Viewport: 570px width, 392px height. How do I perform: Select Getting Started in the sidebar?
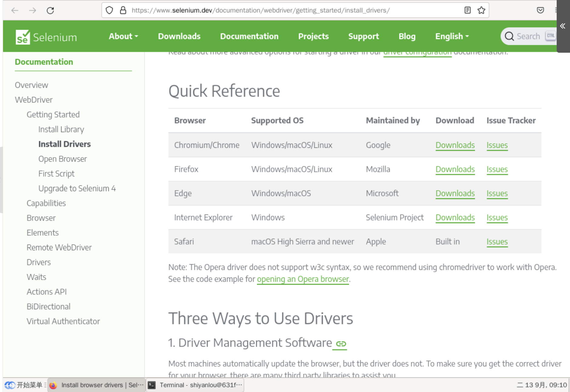point(53,115)
